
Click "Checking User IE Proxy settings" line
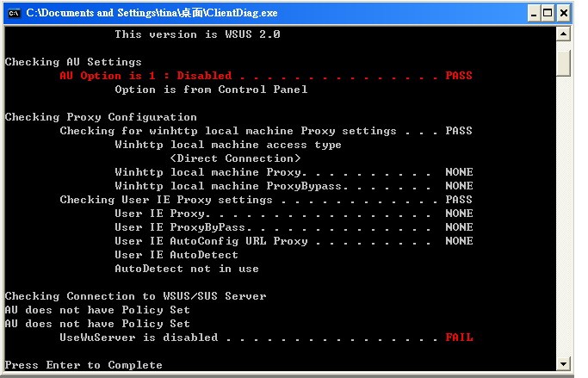(x=166, y=200)
